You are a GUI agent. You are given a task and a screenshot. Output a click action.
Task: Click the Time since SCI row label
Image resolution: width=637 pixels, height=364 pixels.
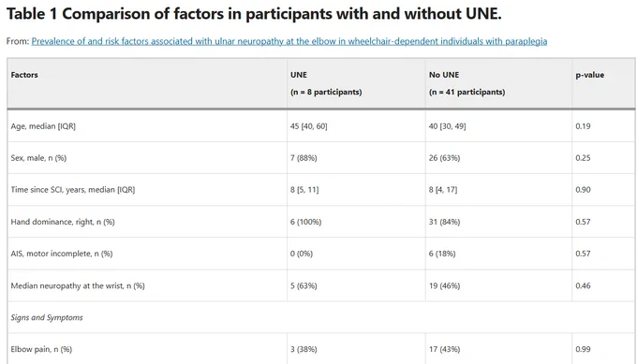[x=73, y=190]
